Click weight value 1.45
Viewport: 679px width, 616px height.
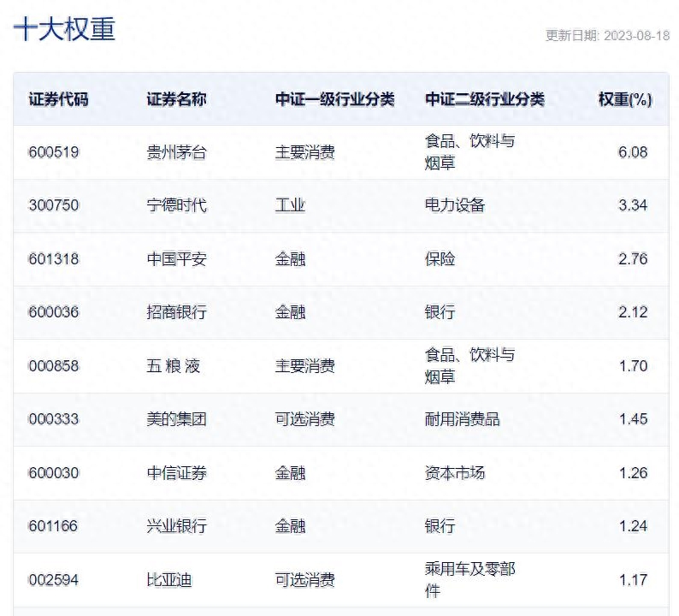click(x=633, y=419)
